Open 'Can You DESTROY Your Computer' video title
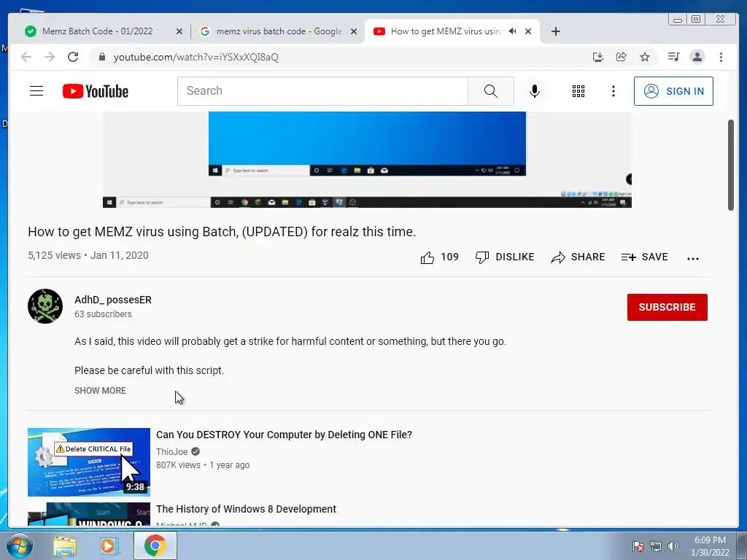This screenshot has width=747, height=560. [284, 435]
